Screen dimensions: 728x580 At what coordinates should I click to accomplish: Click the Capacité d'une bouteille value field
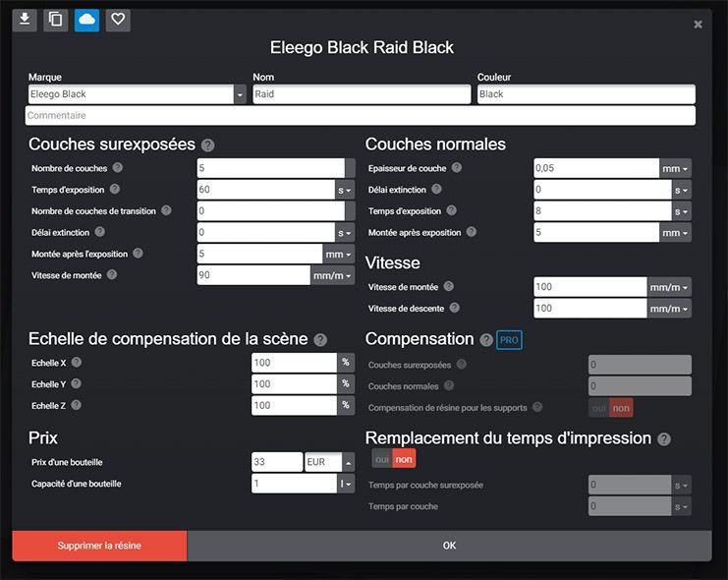295,484
